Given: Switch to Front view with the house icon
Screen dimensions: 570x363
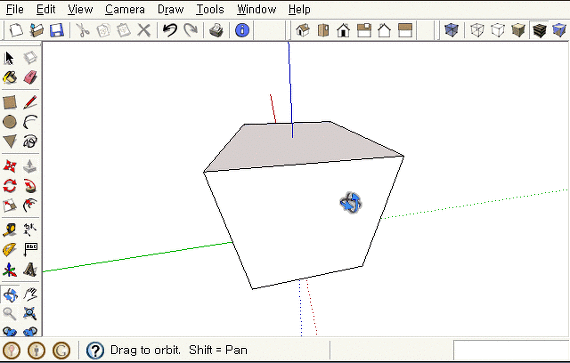Looking at the screenshot, I should pyautogui.click(x=343, y=30).
